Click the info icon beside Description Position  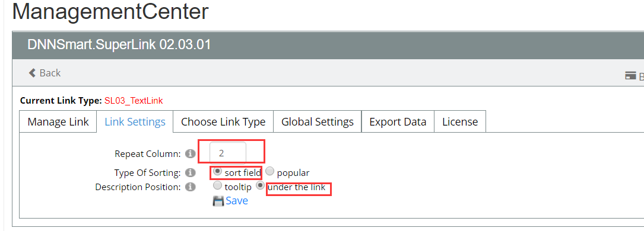190,187
